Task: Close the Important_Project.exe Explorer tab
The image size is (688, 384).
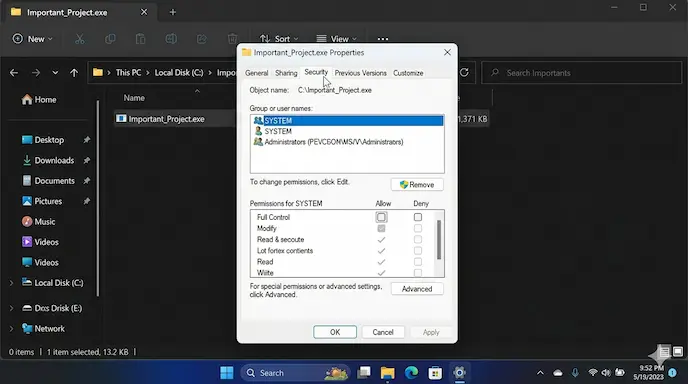Action: click(x=144, y=12)
